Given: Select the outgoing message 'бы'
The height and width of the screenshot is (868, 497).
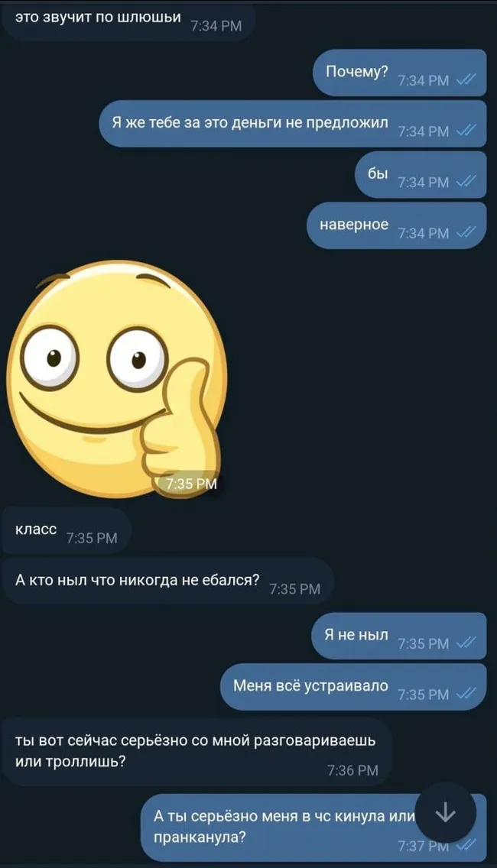Looking at the screenshot, I should click(421, 174).
